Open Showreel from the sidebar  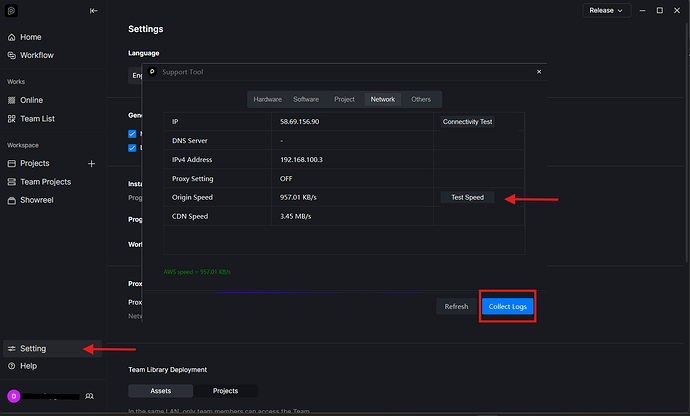point(38,200)
